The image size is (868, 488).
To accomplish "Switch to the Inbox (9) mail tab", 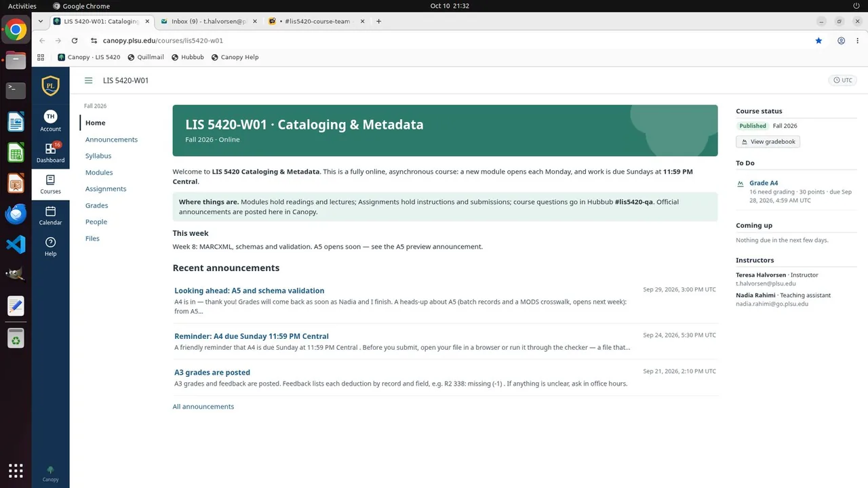I will tap(210, 21).
